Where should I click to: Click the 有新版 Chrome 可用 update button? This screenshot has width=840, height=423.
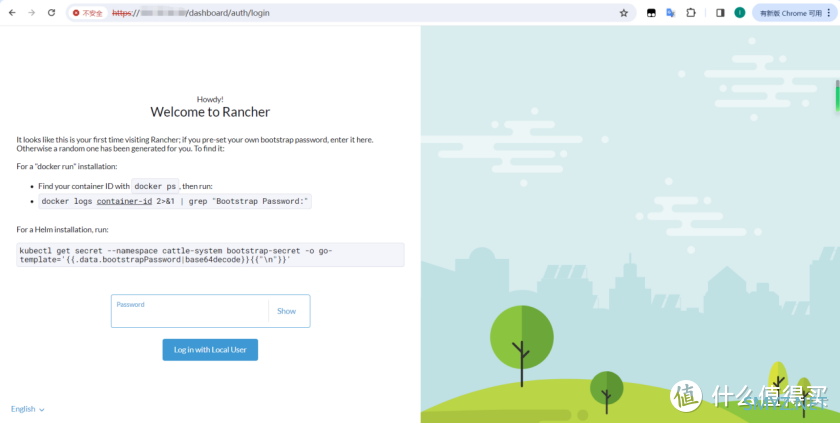coord(790,13)
